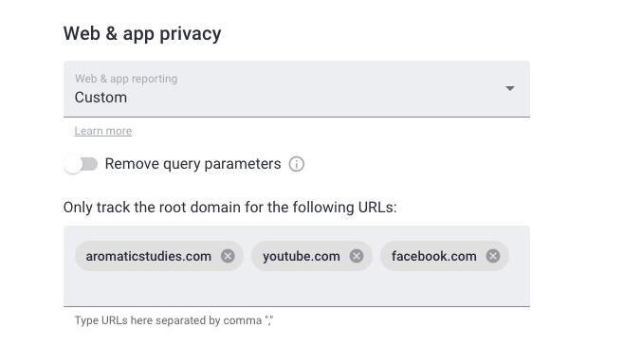Click the small Web & app reporting field label
This screenshot has width=623, height=364.
126,79
